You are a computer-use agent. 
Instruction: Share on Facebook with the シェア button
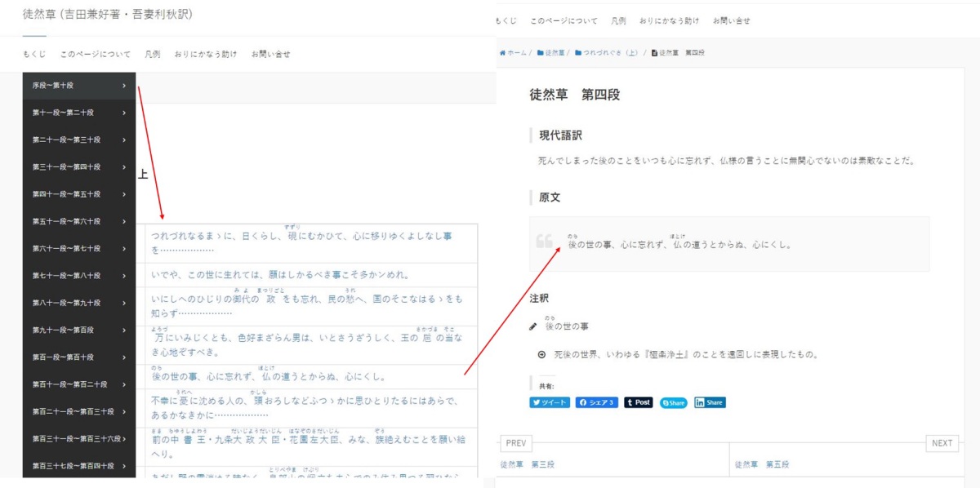pos(596,402)
